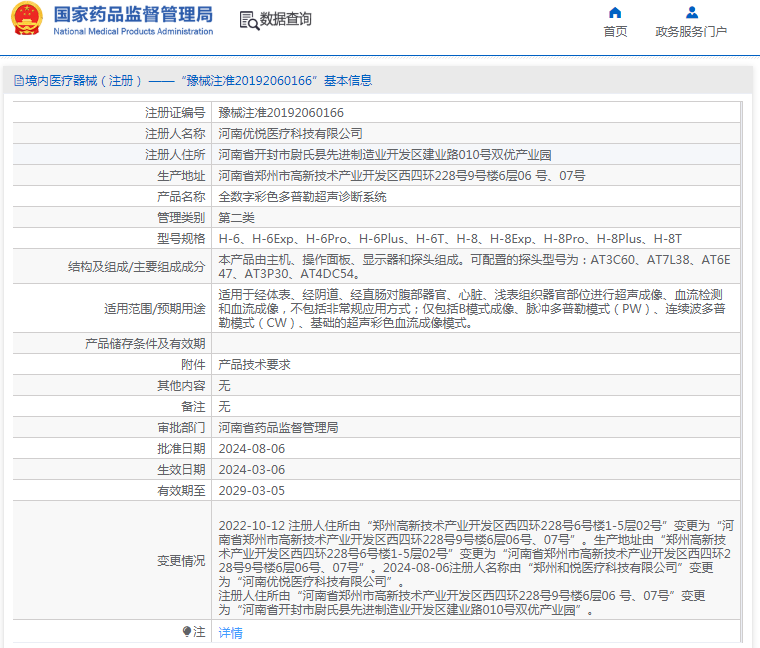Click the 生产地址 label
This screenshot has height=648, width=760.
[x=181, y=175]
